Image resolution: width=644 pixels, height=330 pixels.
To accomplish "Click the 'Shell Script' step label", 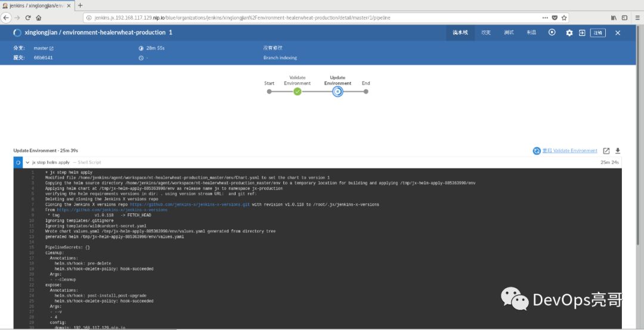I will pyautogui.click(x=89, y=163).
